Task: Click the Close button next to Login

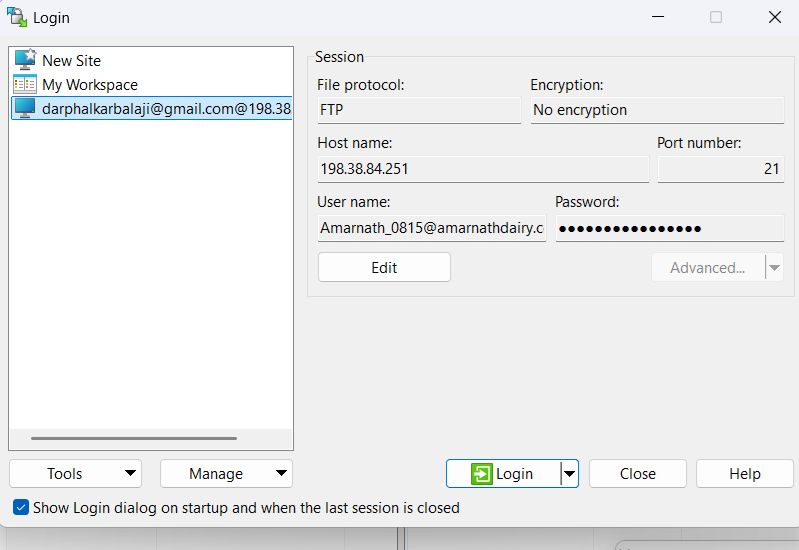Action: [x=637, y=474]
